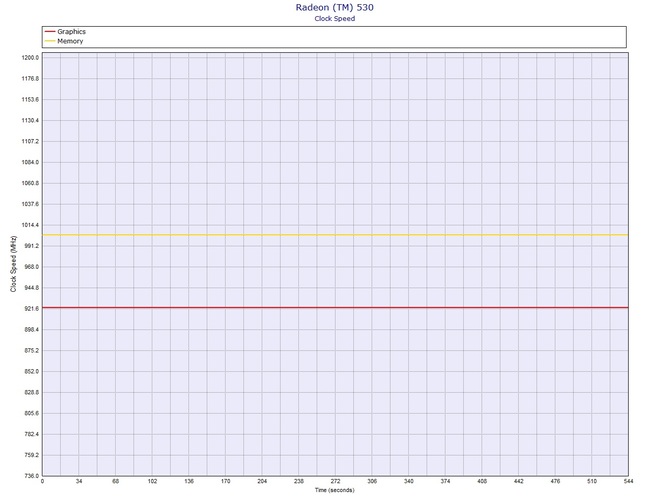Click the 510 seconds x-axis tick
This screenshot has height=502, width=670.
point(592,481)
